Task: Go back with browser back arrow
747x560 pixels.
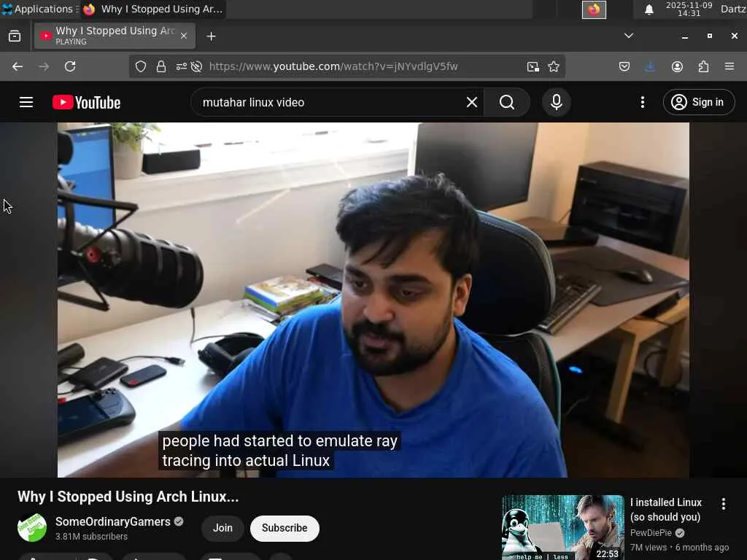Action: pos(18,66)
